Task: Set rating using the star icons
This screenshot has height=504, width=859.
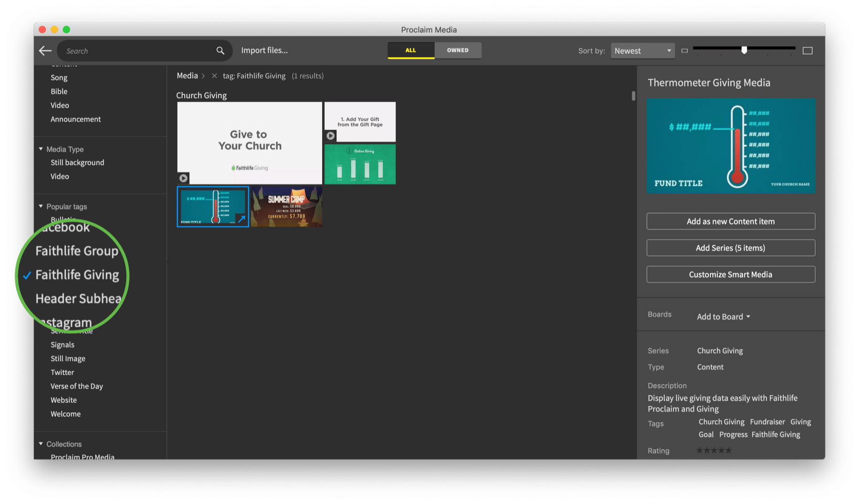Action: pyautogui.click(x=714, y=450)
